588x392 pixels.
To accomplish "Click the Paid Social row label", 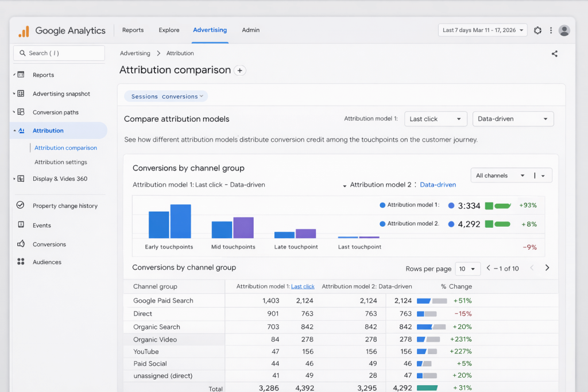I will pos(150,363).
